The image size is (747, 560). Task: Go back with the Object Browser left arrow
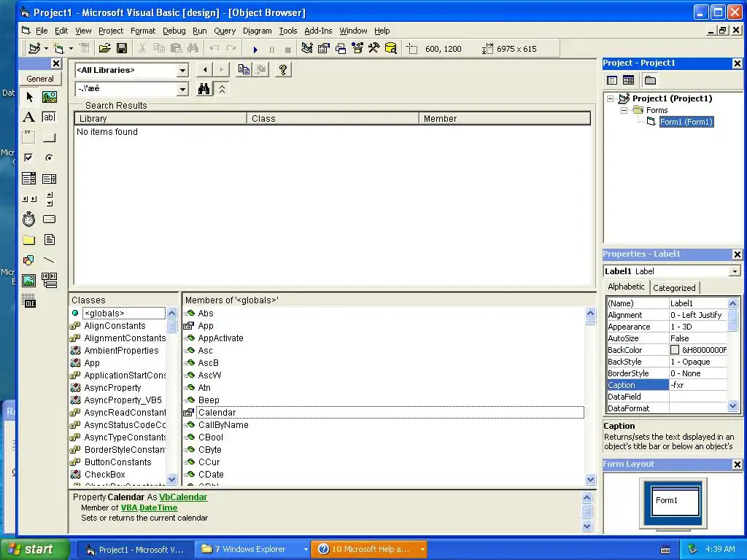point(205,70)
